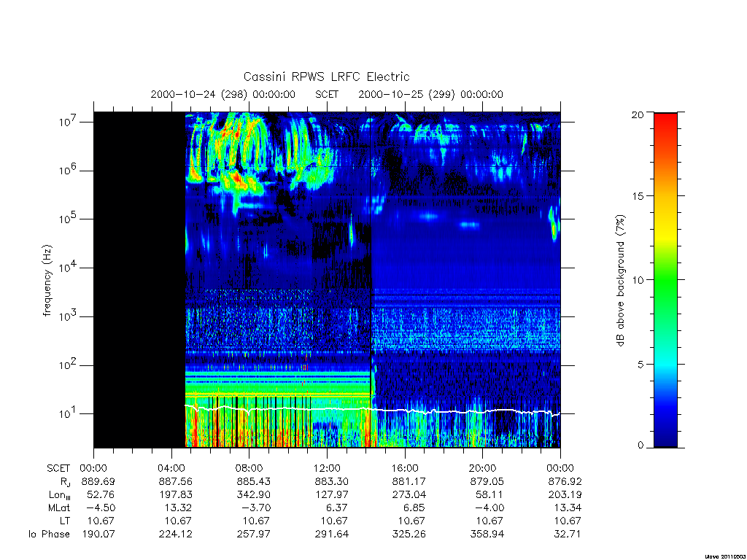Click the RJ value '885.43'
The height and width of the screenshot is (560, 747).
coord(254,481)
